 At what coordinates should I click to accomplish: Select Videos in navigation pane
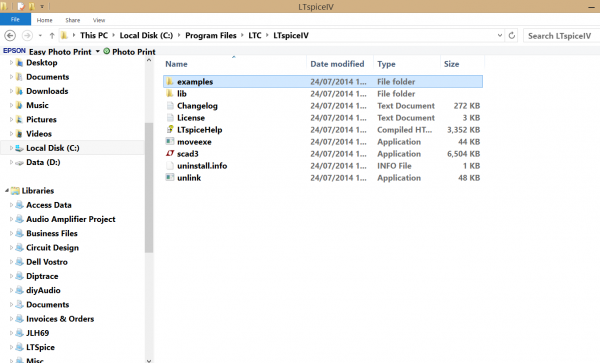coord(39,133)
